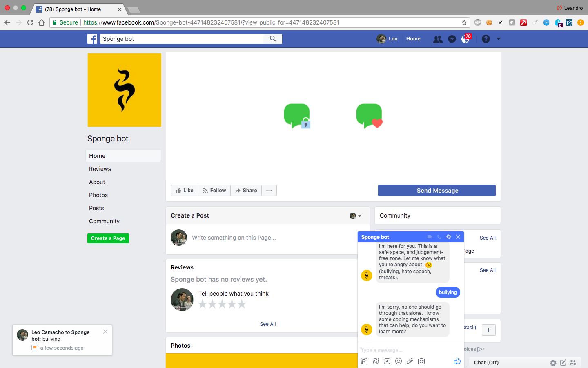Click Chat (Off) bar label
Image resolution: width=588 pixels, height=368 pixels.
pos(486,363)
